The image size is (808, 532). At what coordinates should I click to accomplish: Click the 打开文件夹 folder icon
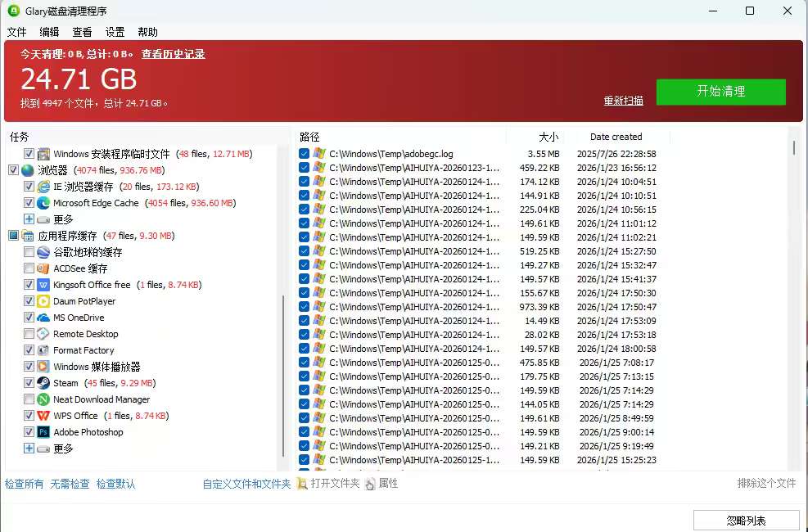click(x=301, y=484)
